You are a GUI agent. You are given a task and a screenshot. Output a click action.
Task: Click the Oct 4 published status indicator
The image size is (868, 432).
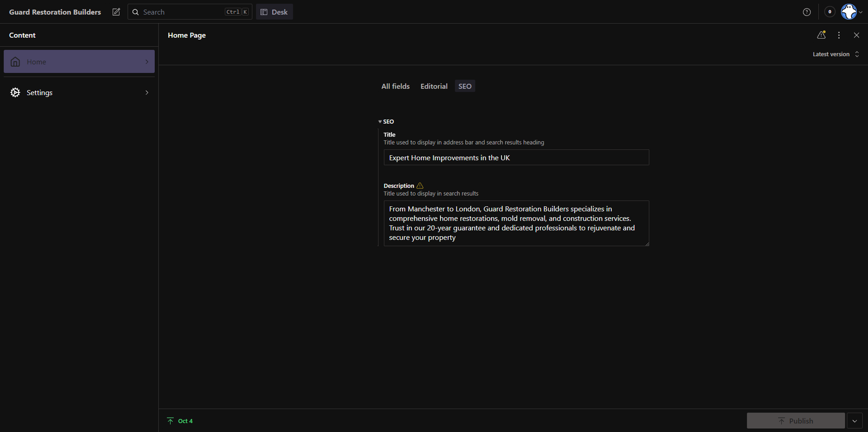pyautogui.click(x=180, y=421)
